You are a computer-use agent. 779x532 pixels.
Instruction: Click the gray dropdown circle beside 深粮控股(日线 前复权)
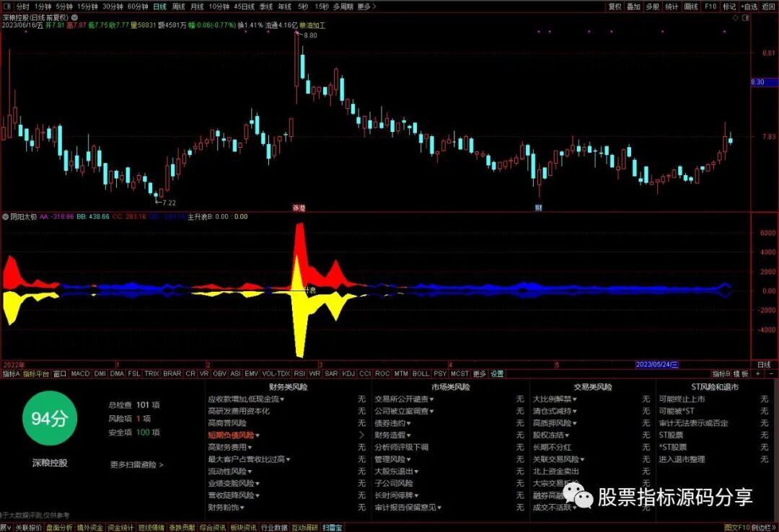[x=74, y=17]
